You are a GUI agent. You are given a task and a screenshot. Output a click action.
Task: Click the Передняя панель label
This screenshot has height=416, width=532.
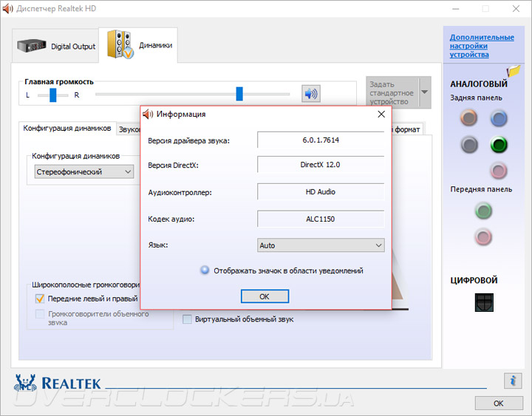click(481, 189)
